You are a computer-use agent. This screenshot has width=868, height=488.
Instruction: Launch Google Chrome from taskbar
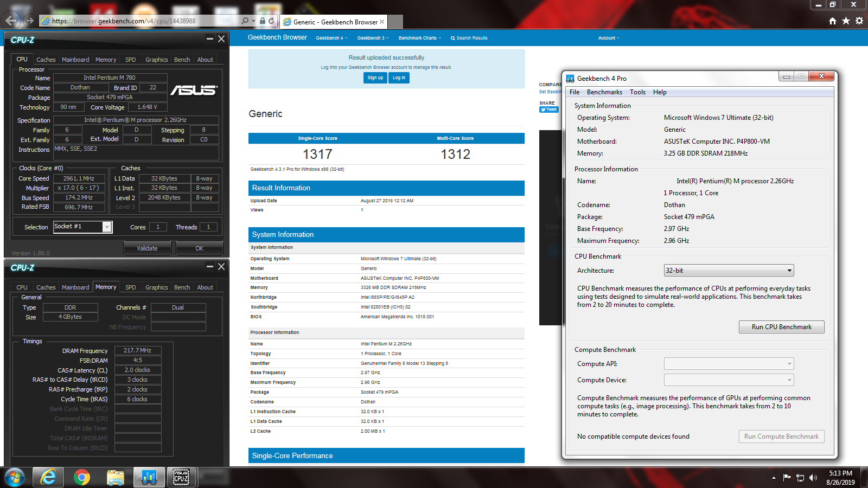(82, 477)
